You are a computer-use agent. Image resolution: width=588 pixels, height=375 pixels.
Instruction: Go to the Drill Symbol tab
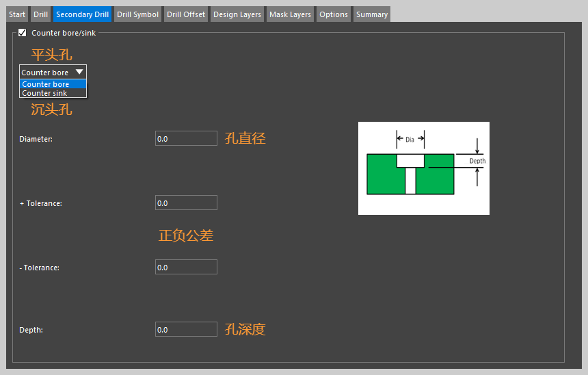click(137, 14)
